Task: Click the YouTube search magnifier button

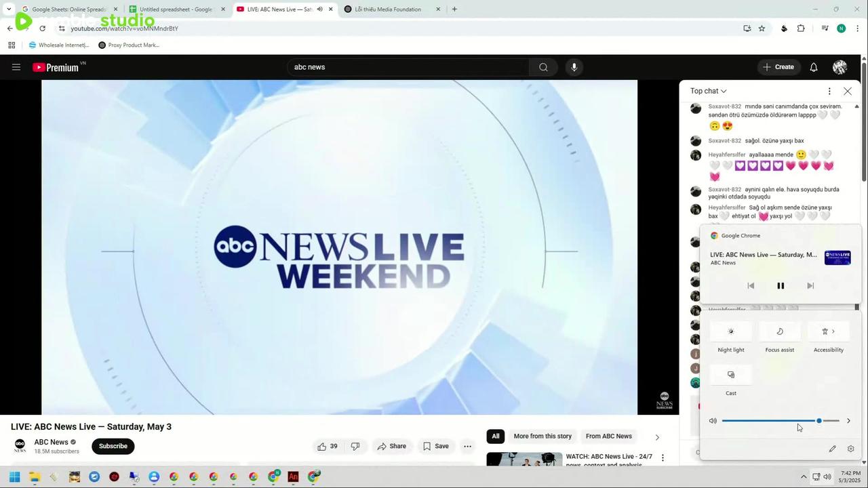Action: point(543,67)
